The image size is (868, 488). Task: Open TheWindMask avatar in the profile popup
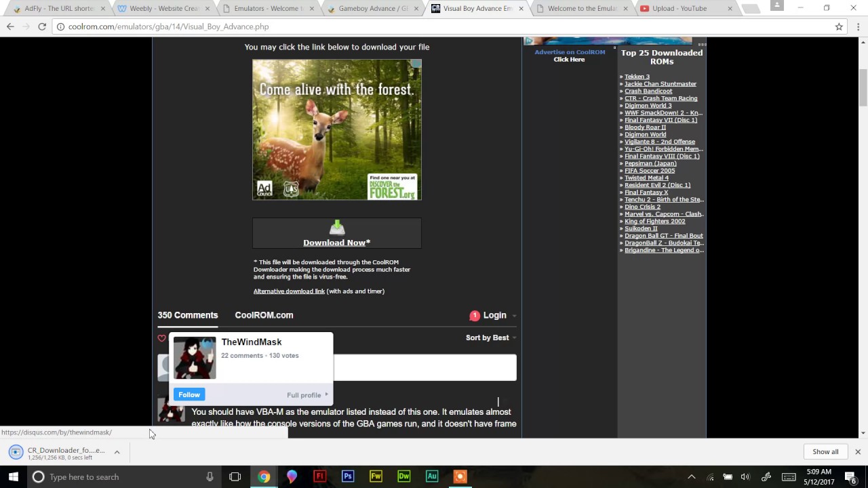195,358
